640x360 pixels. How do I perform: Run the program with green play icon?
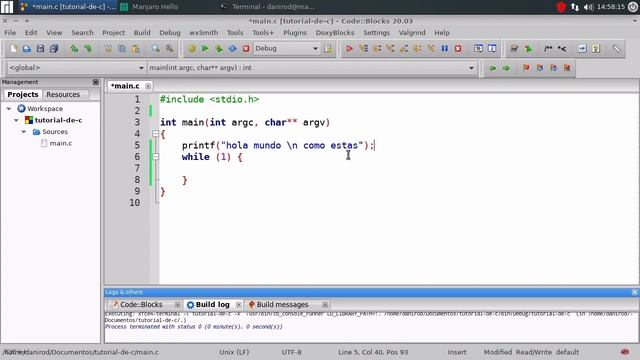coord(205,49)
